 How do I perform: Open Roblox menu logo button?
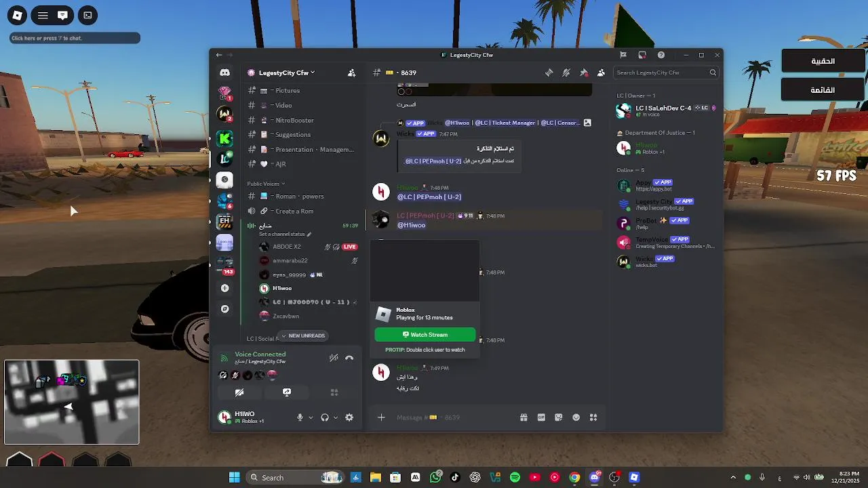pyautogui.click(x=18, y=15)
